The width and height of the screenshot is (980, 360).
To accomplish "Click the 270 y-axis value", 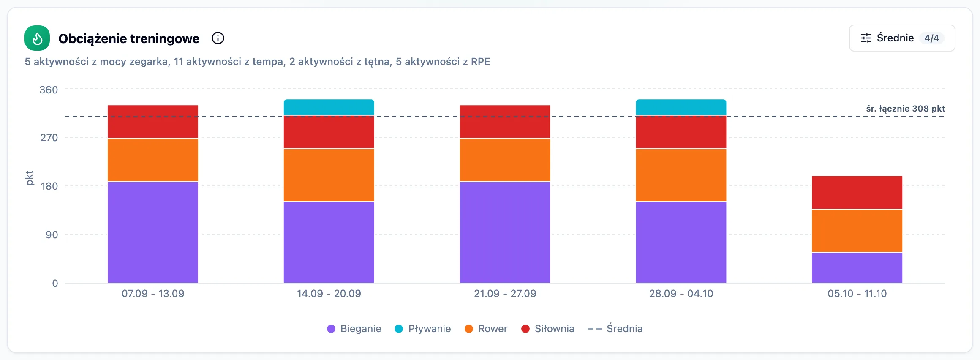I will pos(49,138).
